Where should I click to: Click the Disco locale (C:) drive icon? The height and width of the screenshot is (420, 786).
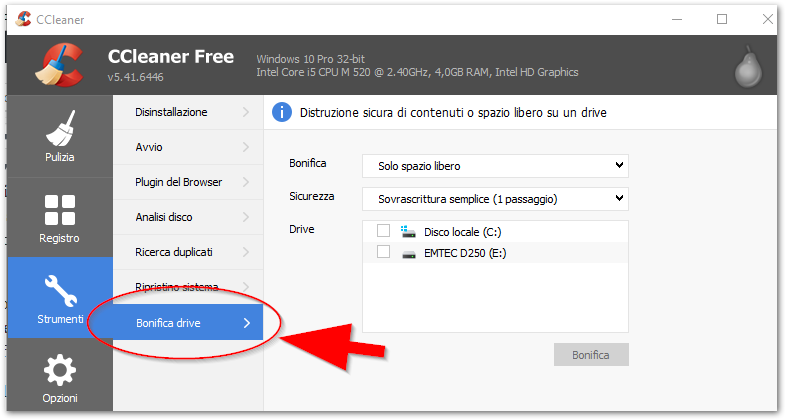tap(408, 232)
